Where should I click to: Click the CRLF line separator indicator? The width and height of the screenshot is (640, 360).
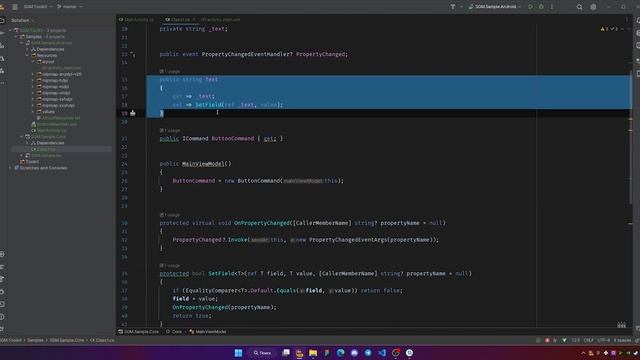click(588, 340)
